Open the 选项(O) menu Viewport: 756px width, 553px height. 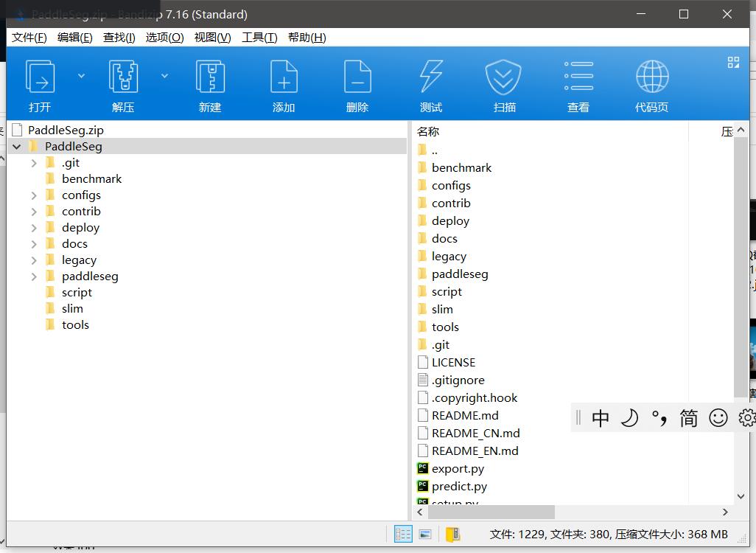click(x=164, y=37)
